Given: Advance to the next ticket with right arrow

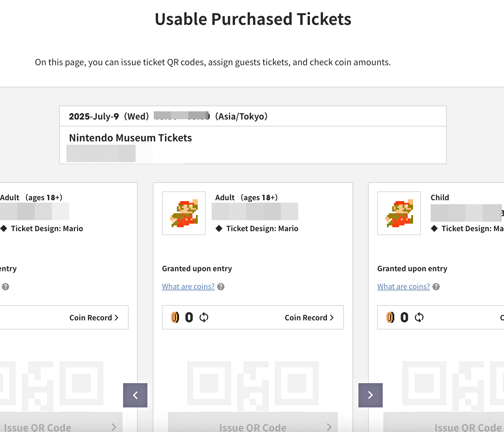Looking at the screenshot, I should pyautogui.click(x=370, y=395).
